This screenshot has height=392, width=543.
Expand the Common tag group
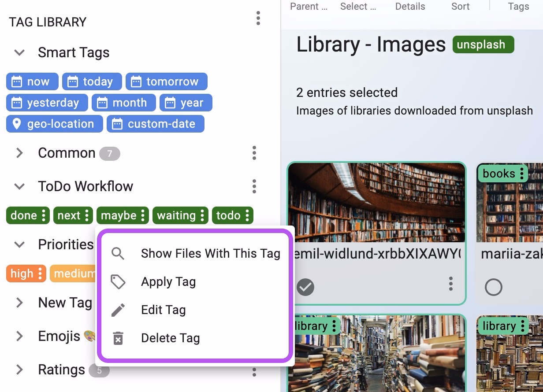[19, 153]
